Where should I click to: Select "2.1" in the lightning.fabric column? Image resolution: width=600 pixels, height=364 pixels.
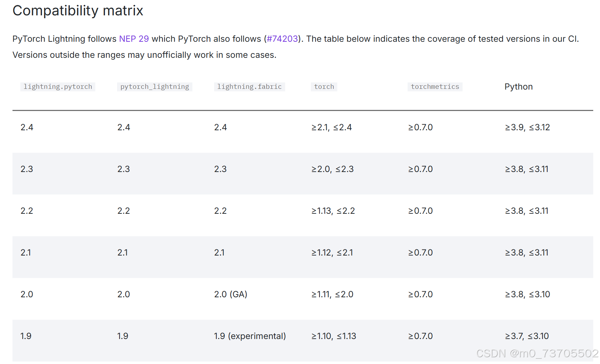tap(219, 253)
